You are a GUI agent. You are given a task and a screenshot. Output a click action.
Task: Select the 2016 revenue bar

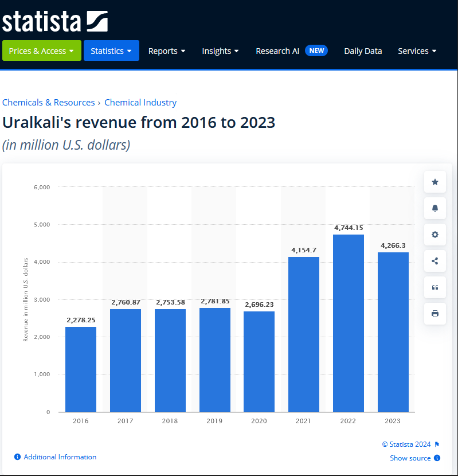[x=81, y=369]
